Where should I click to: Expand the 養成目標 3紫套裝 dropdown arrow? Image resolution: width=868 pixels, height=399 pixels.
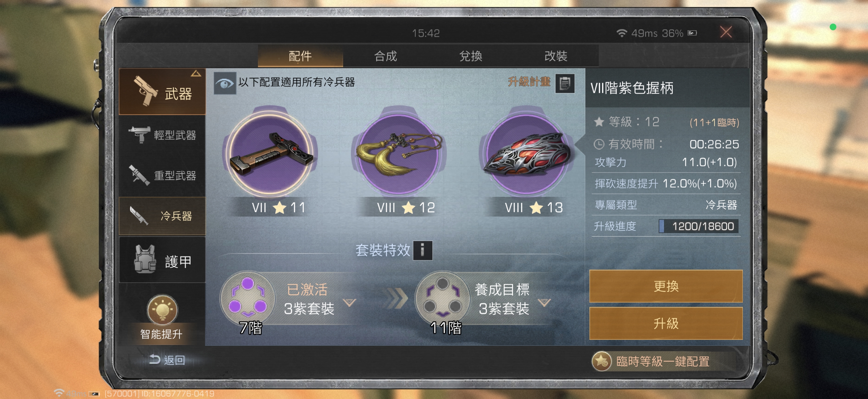point(544,302)
